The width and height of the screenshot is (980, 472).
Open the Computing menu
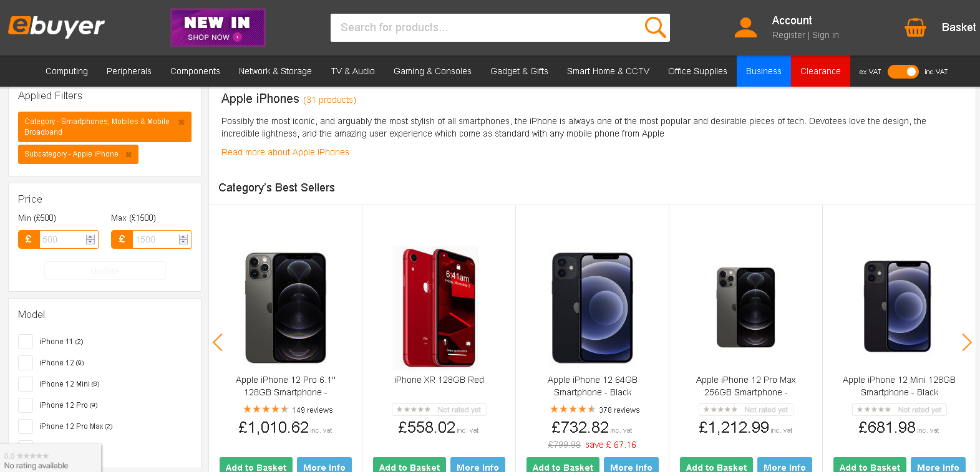pos(67,71)
